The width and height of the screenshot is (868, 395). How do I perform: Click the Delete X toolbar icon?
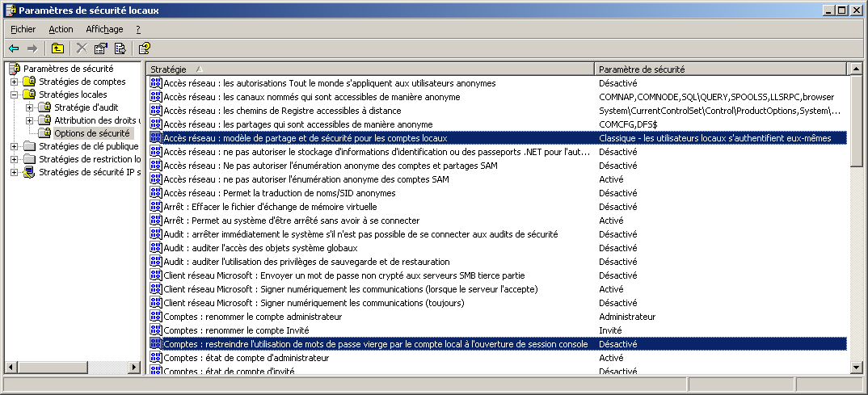click(x=82, y=48)
